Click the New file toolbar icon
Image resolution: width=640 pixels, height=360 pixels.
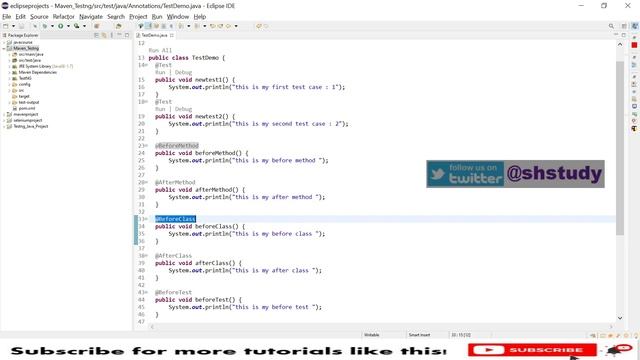(x=6, y=26)
